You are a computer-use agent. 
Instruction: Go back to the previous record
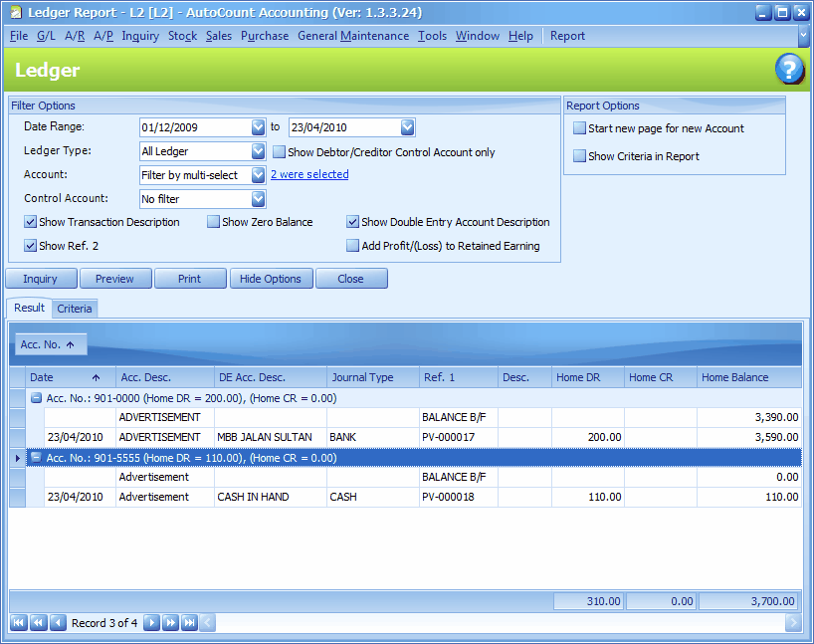(58, 622)
